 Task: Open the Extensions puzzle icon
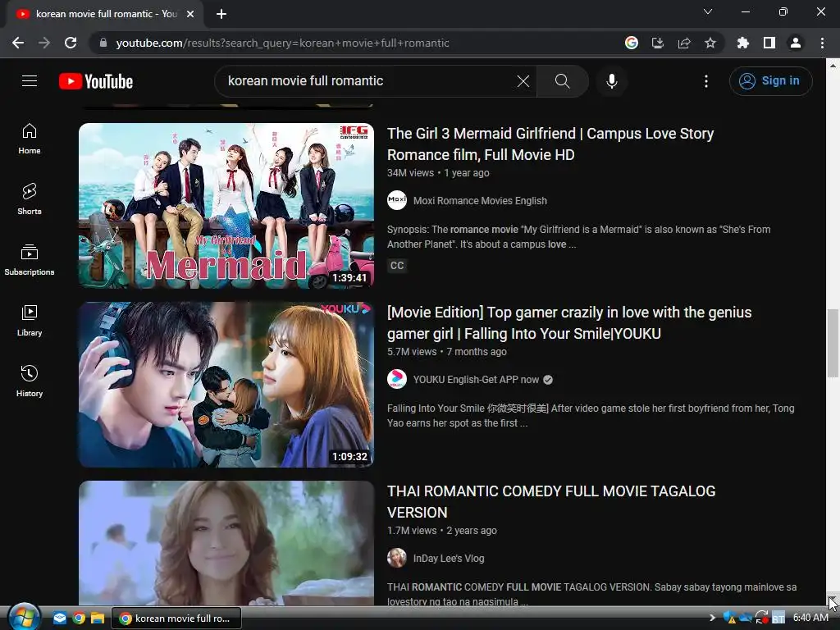743,43
